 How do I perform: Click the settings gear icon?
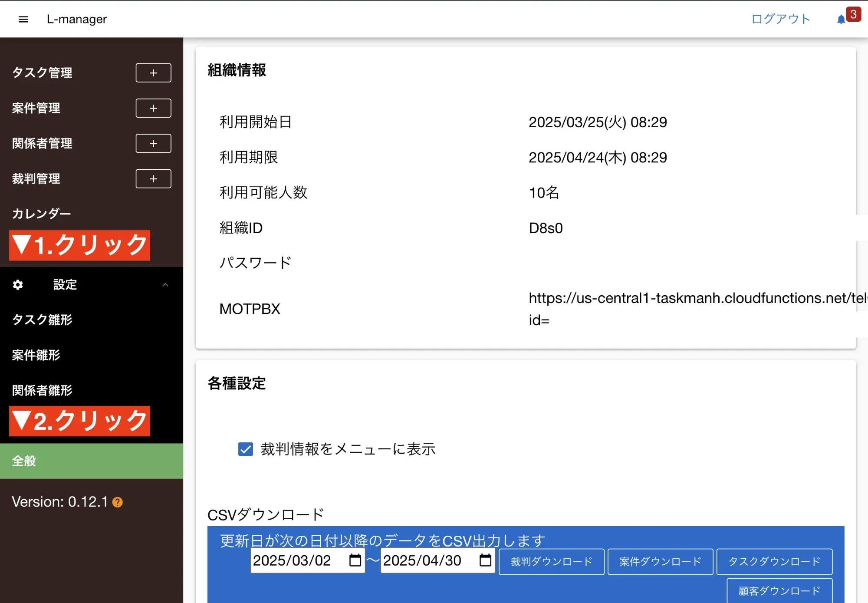[x=18, y=285]
